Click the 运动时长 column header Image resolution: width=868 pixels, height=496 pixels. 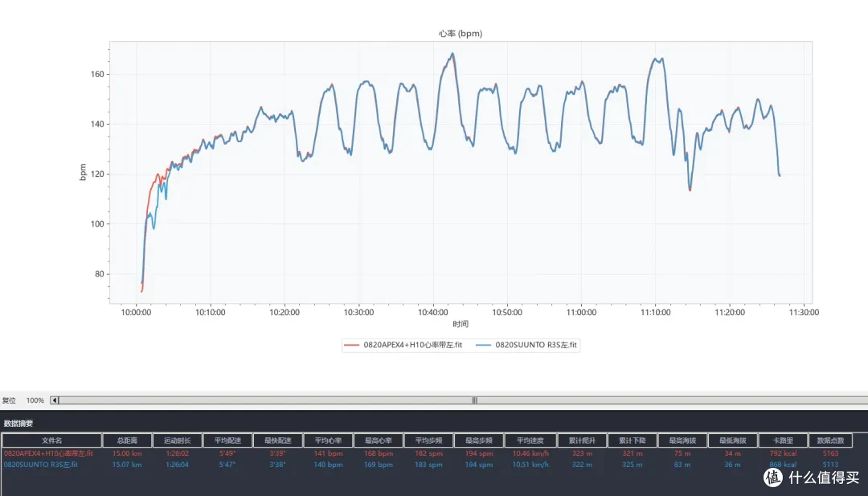point(177,441)
